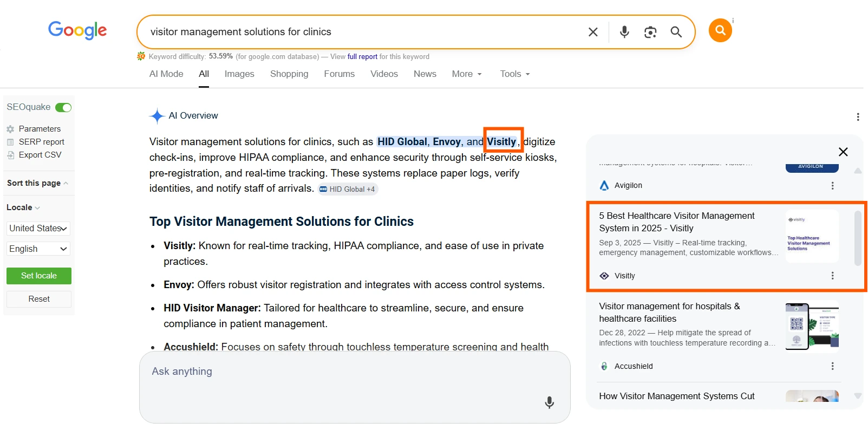
Task: Click the sources panel scroll-up arrow
Action: click(858, 171)
